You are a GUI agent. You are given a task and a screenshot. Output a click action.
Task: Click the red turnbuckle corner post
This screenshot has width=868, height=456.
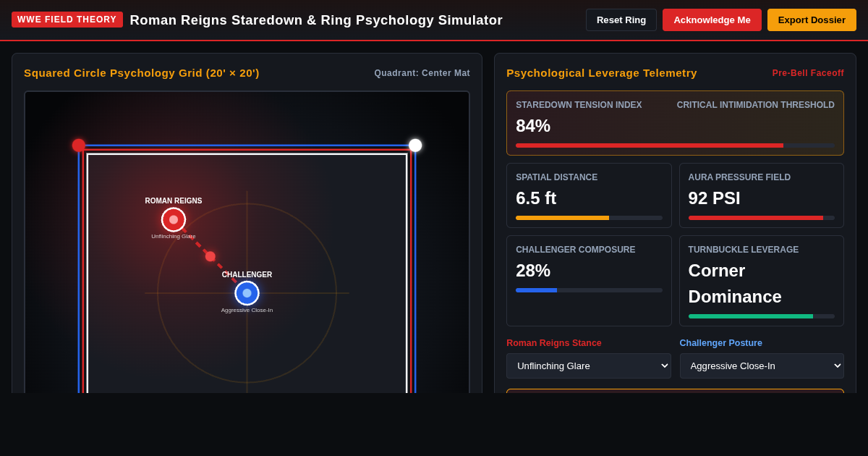(x=79, y=145)
